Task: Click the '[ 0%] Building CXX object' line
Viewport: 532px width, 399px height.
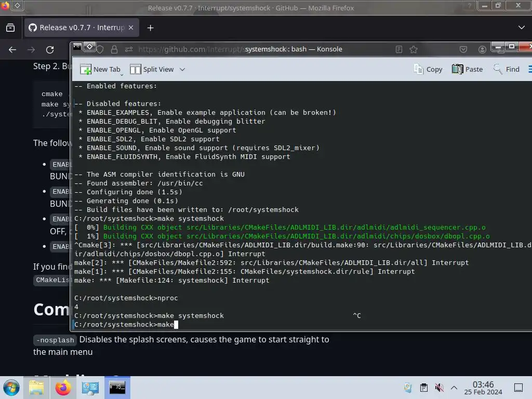Action: click(x=280, y=227)
